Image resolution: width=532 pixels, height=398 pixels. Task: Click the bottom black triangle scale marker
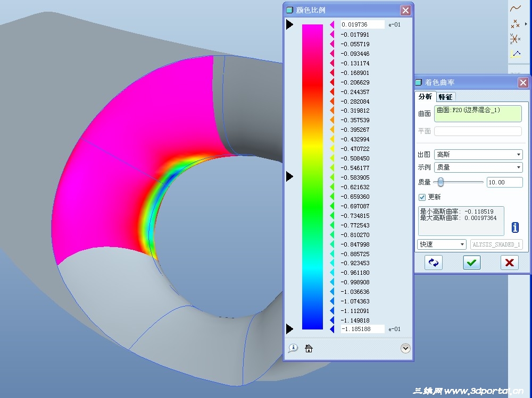(289, 328)
